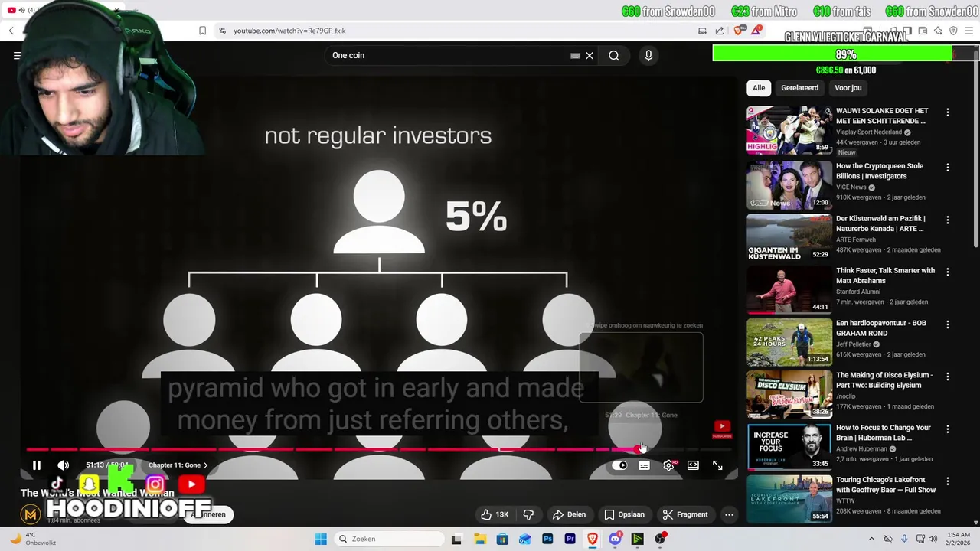Bookmark the page with the bookmark icon

point(202,31)
